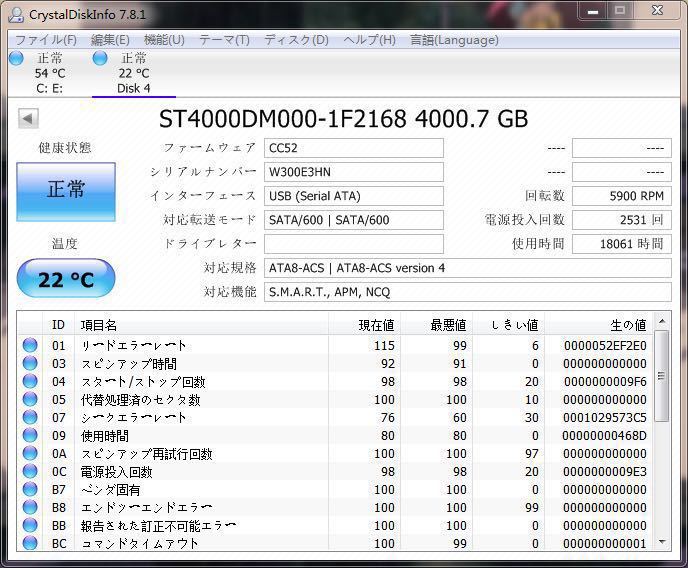Click status icon of row 01 リードエラーレート
This screenshot has width=688, height=568.
tap(30, 345)
